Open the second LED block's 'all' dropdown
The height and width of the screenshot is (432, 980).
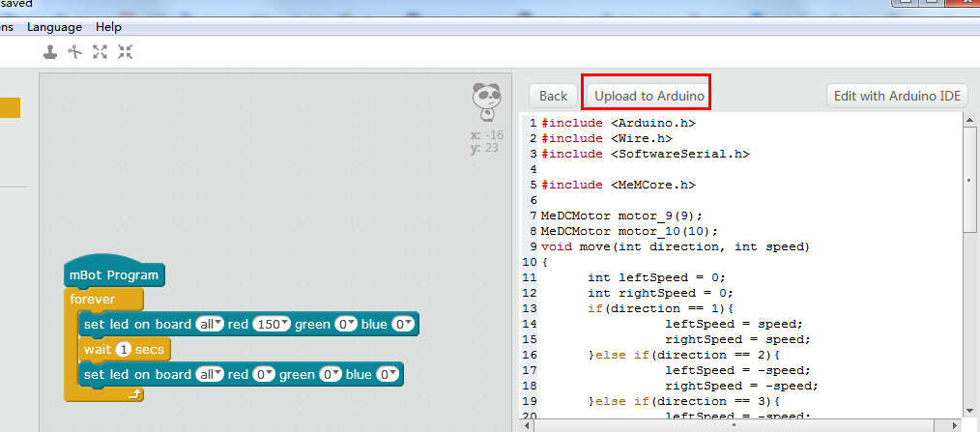pyautogui.click(x=210, y=374)
